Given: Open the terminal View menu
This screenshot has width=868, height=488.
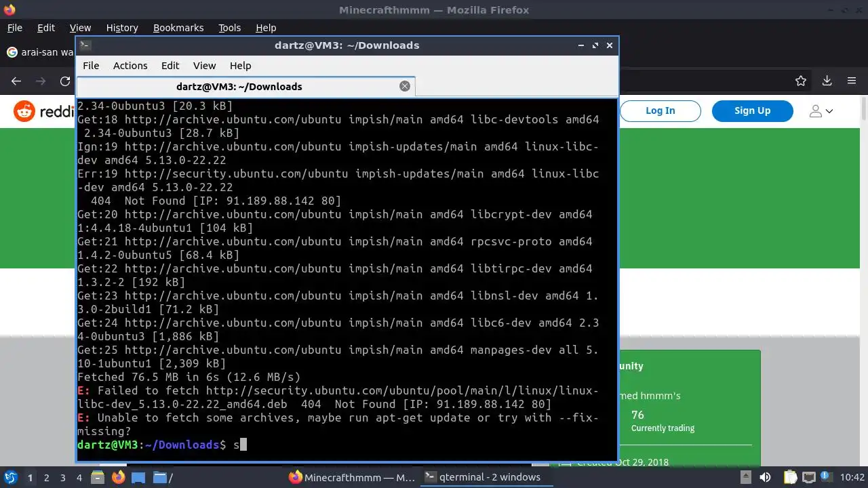Looking at the screenshot, I should point(204,66).
